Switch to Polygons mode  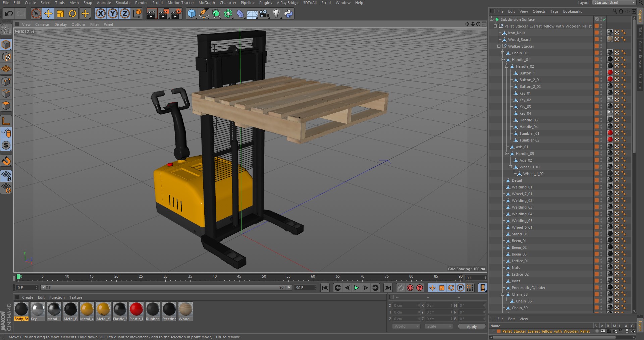point(6,106)
